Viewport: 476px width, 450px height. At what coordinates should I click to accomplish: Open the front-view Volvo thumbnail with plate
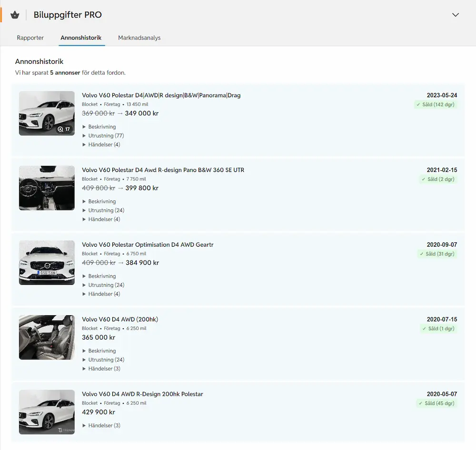coord(47,263)
